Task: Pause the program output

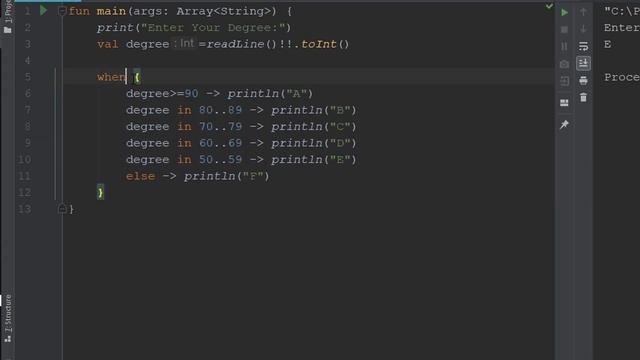Action: point(564,46)
